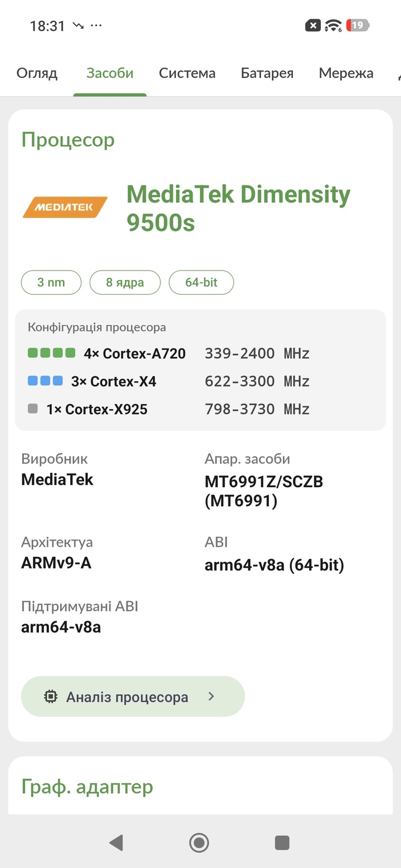Tap the battery indicator showing 19
The image size is (401, 868).
click(358, 25)
